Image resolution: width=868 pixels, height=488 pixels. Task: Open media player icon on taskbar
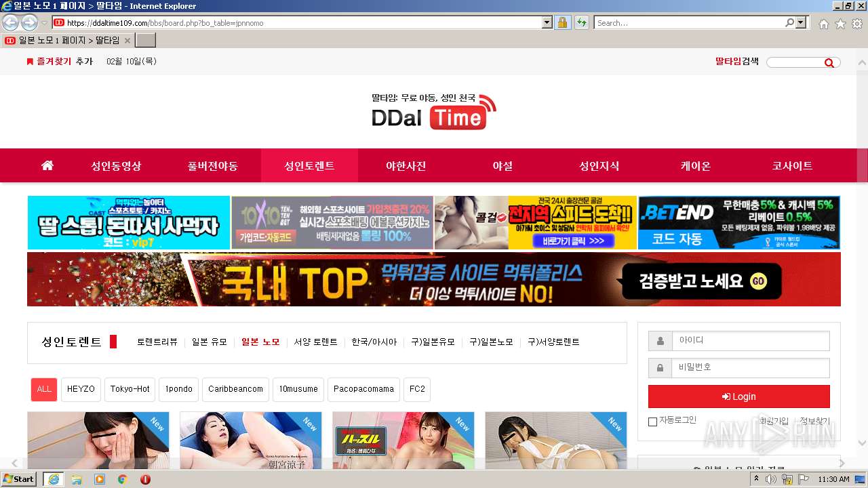tap(100, 479)
